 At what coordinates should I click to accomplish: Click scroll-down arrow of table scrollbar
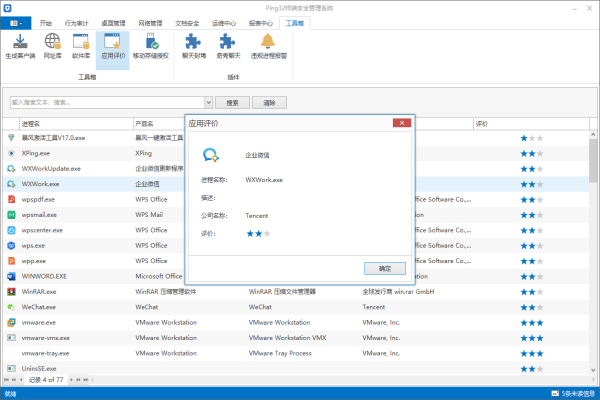click(593, 370)
